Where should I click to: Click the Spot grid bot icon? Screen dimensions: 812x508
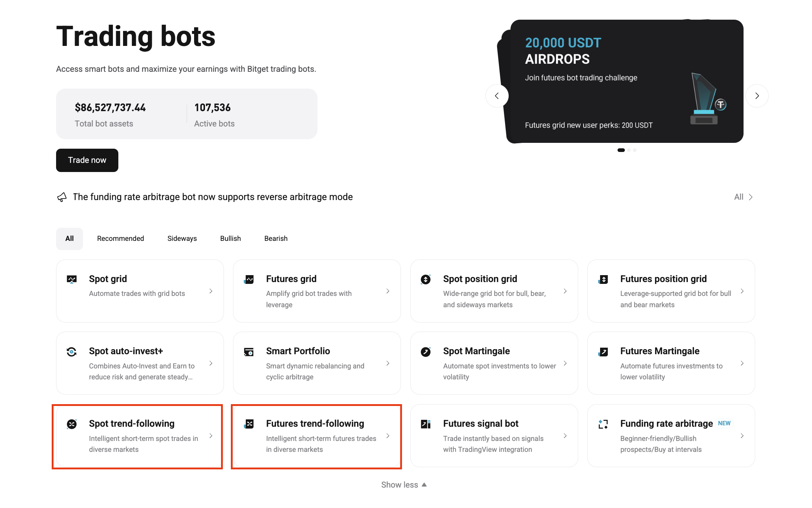coord(72,280)
